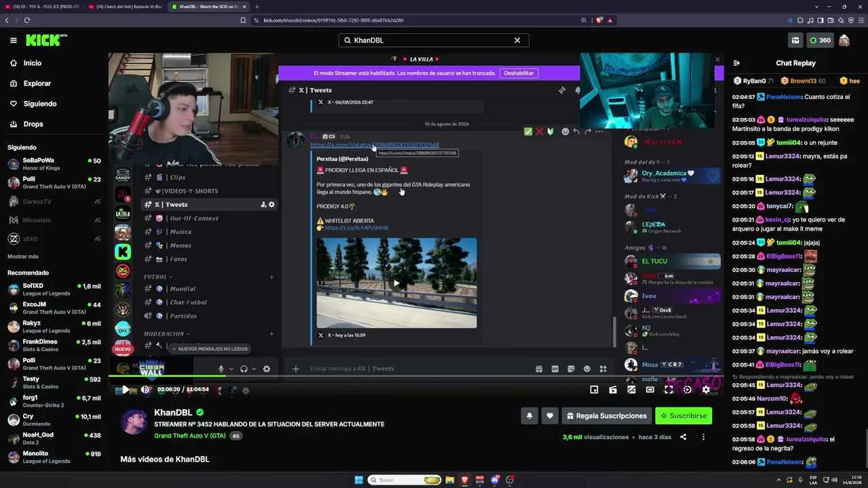This screenshot has width=868, height=488.
Task: Share the video with share icon
Action: coord(684,437)
